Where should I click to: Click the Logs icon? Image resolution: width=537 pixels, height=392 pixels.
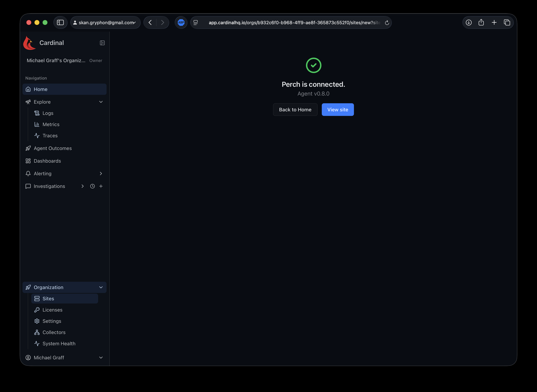pyautogui.click(x=37, y=113)
